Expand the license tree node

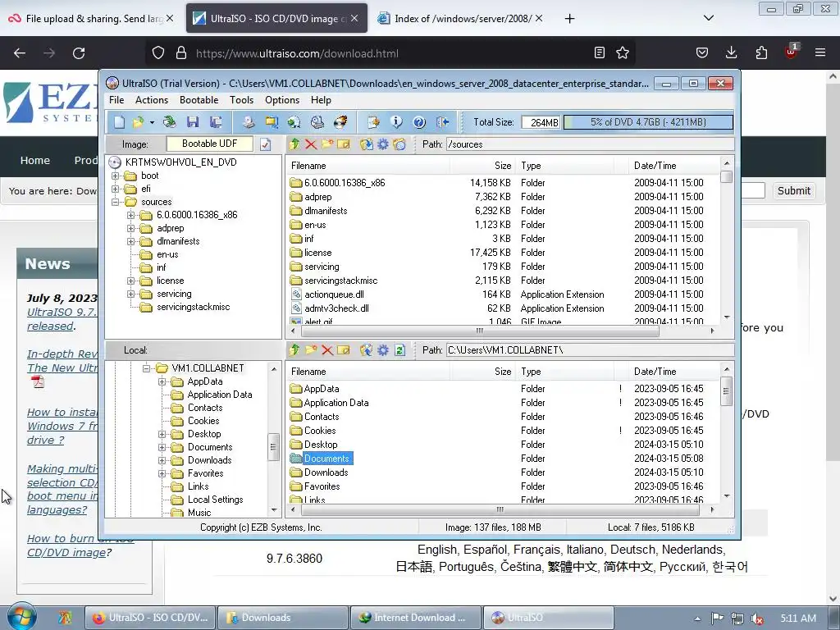(130, 281)
